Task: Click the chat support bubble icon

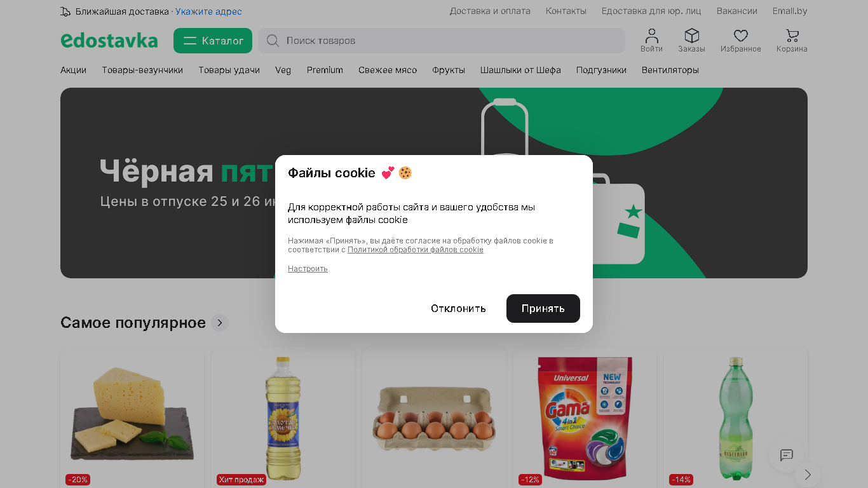Action: pyautogui.click(x=787, y=455)
